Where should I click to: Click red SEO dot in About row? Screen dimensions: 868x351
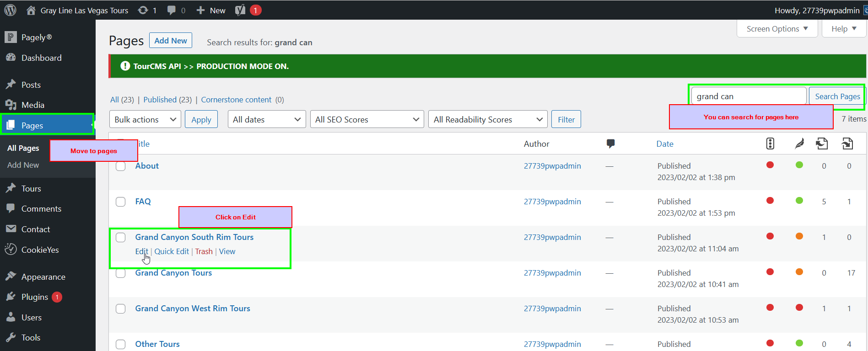(x=770, y=165)
